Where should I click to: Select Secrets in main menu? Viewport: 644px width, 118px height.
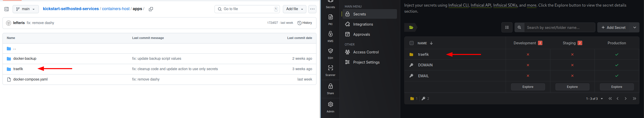370,14
